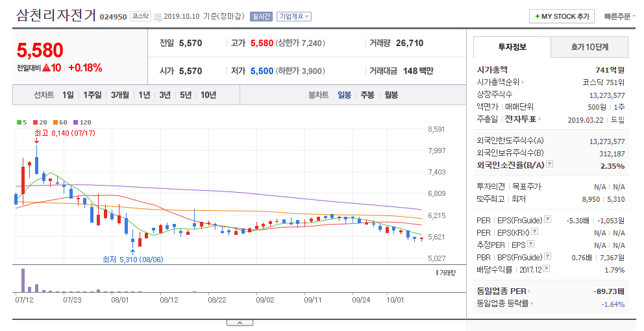Viewport: 644px width, 331px height.
Task: Click the 거래량 volume legend marker
Action: coord(438,273)
